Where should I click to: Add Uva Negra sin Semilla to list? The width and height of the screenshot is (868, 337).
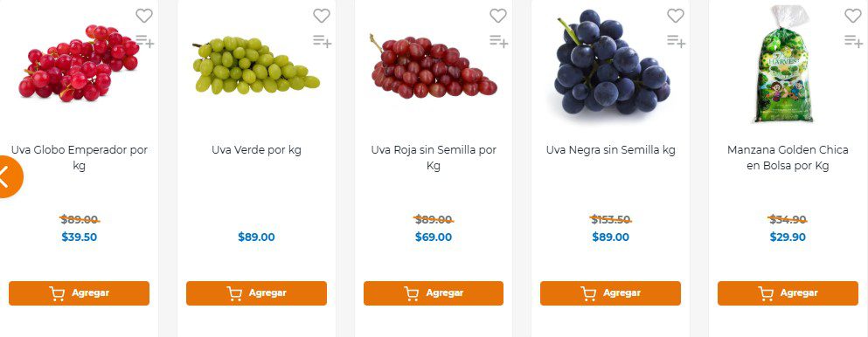click(676, 41)
